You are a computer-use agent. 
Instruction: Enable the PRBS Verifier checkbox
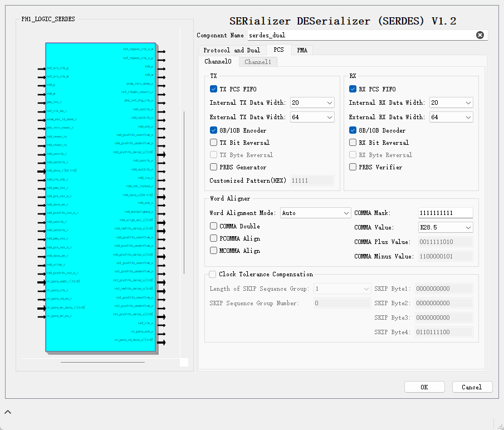coord(353,167)
